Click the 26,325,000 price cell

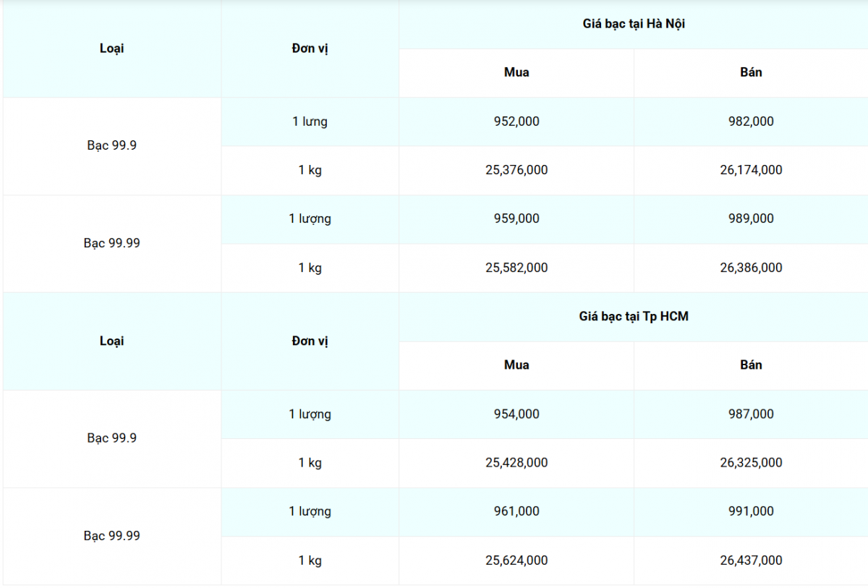[751, 463]
